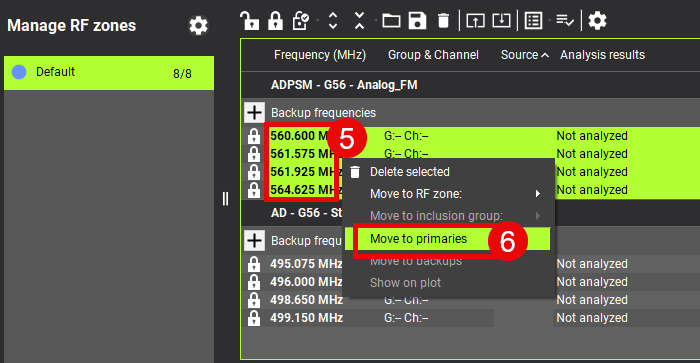This screenshot has height=363, width=700.
Task: Select the 560.600 MHz frequency
Action: pos(299,136)
